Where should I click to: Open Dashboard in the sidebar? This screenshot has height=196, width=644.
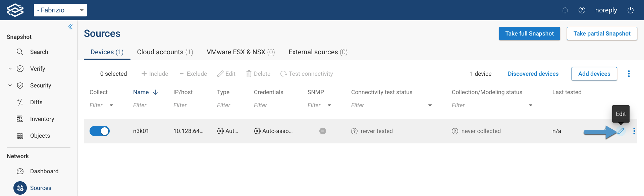[x=44, y=171]
